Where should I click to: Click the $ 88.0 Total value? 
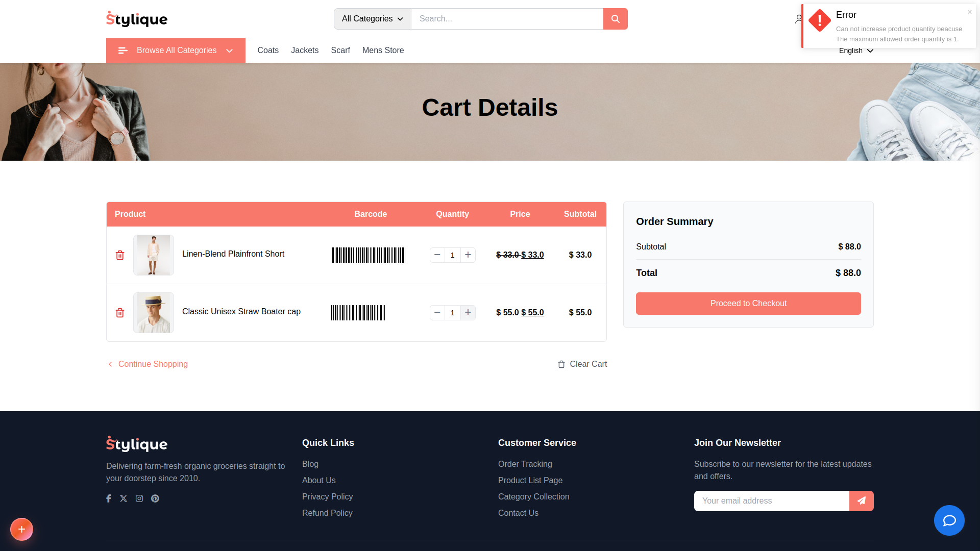click(x=848, y=273)
